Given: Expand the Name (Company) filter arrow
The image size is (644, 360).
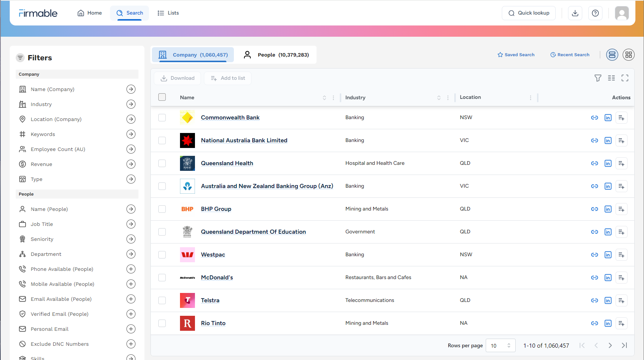Looking at the screenshot, I should pyautogui.click(x=131, y=89).
